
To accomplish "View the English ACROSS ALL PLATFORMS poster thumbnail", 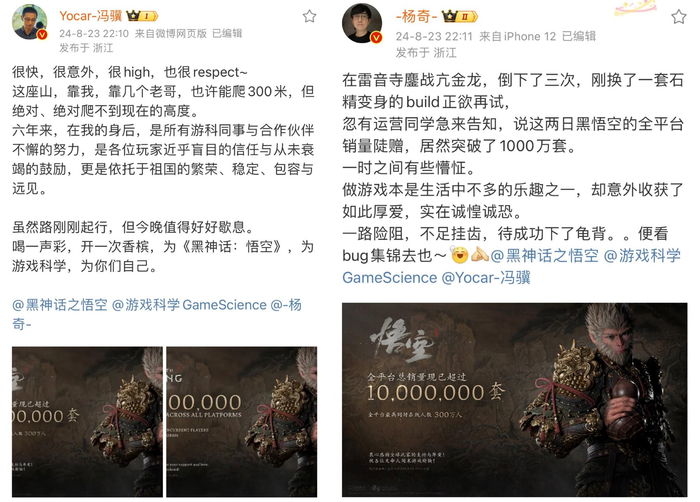I will pyautogui.click(x=242, y=422).
